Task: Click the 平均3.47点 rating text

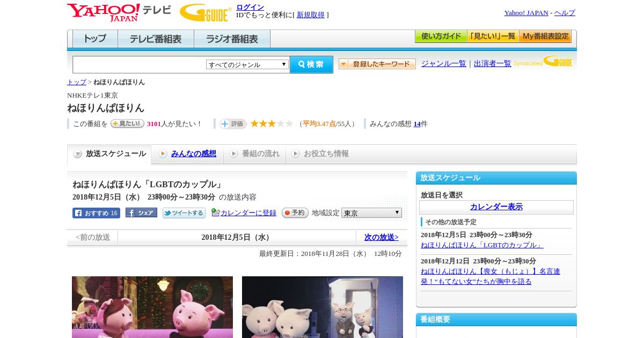Action: pos(319,124)
